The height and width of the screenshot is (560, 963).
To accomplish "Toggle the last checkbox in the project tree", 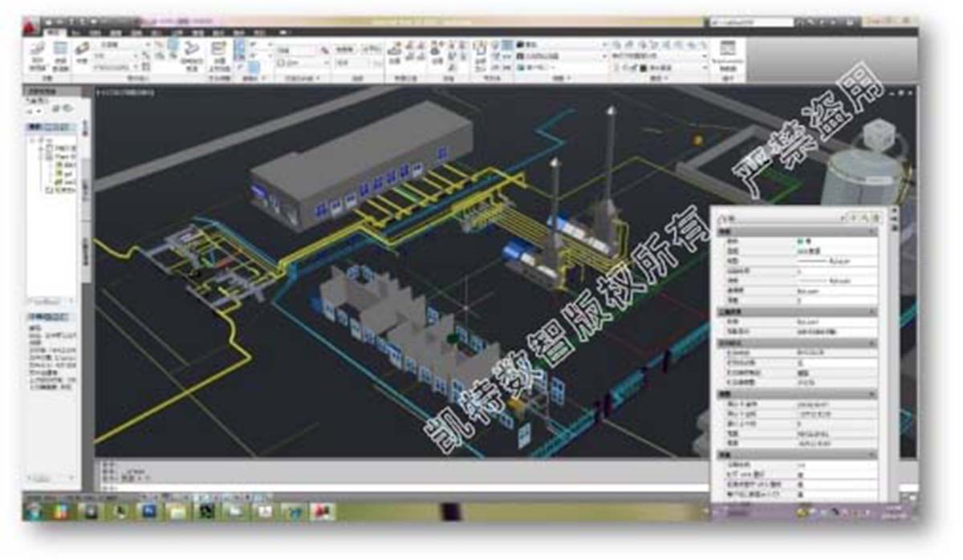I will click(49, 190).
